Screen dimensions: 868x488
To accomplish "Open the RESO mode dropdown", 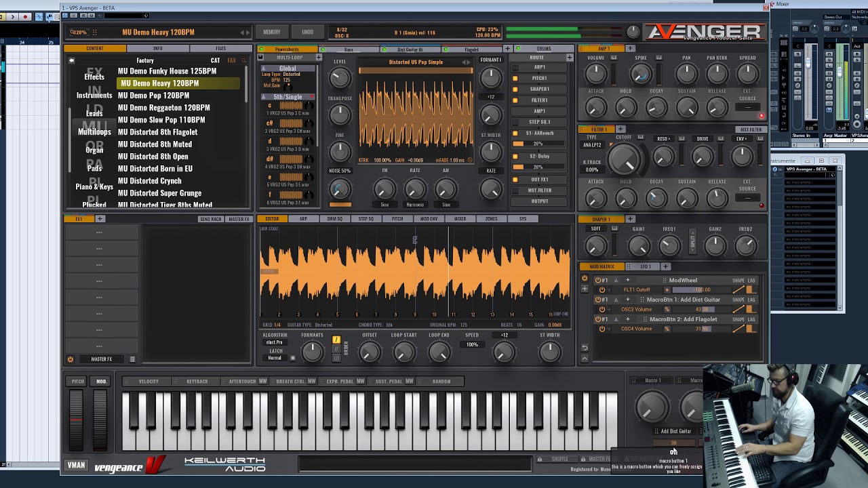I will point(663,139).
